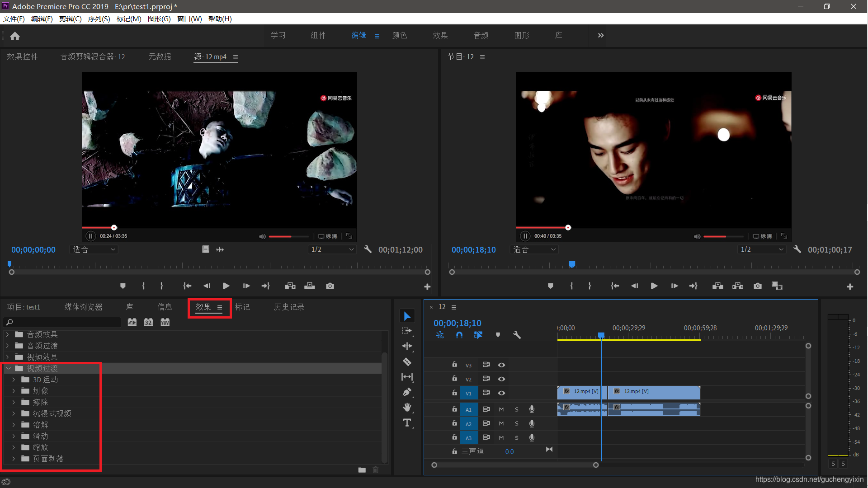Open Program monitor settings wrench
This screenshot has height=488, width=868.
[x=797, y=249]
